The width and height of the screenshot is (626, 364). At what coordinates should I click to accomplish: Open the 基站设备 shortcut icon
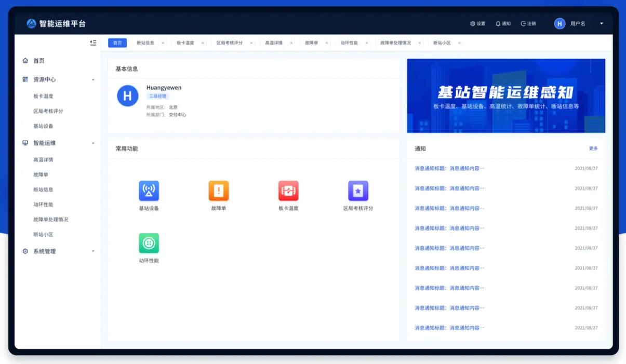click(149, 191)
